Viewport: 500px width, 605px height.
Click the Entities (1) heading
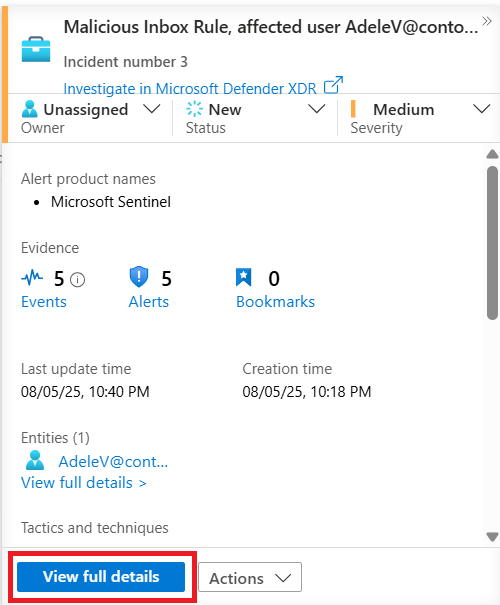tap(55, 438)
